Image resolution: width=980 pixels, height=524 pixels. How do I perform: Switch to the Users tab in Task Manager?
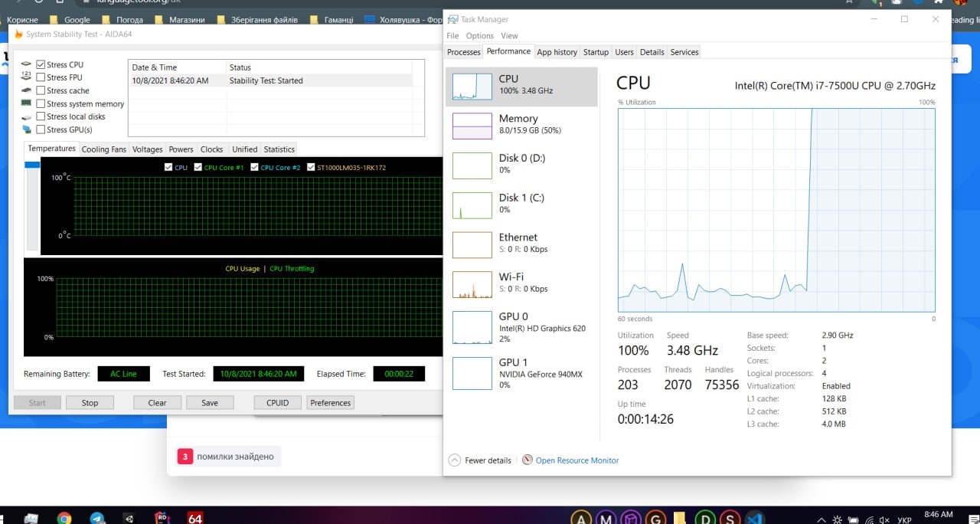pyautogui.click(x=624, y=52)
